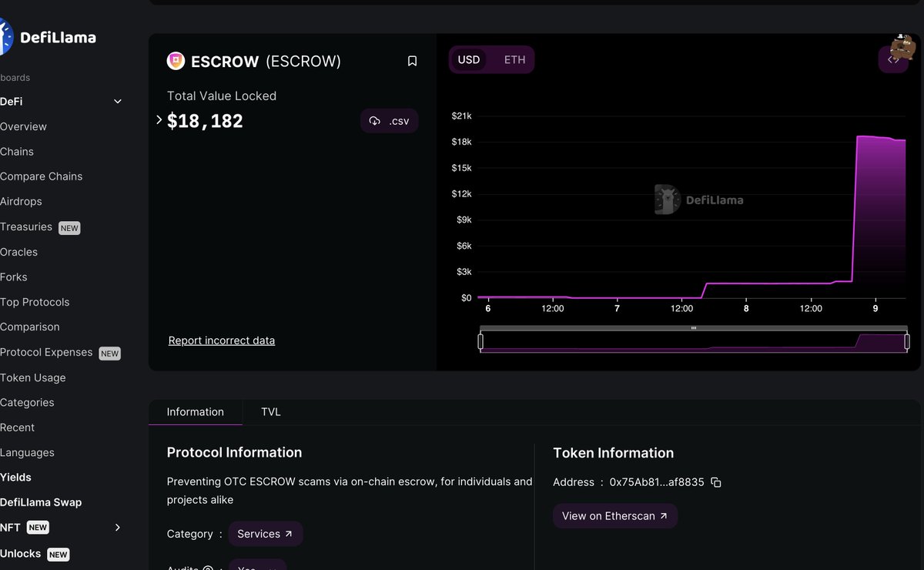Open Compare Chains in sidebar
Screen dimensions: 924x570
(41, 176)
